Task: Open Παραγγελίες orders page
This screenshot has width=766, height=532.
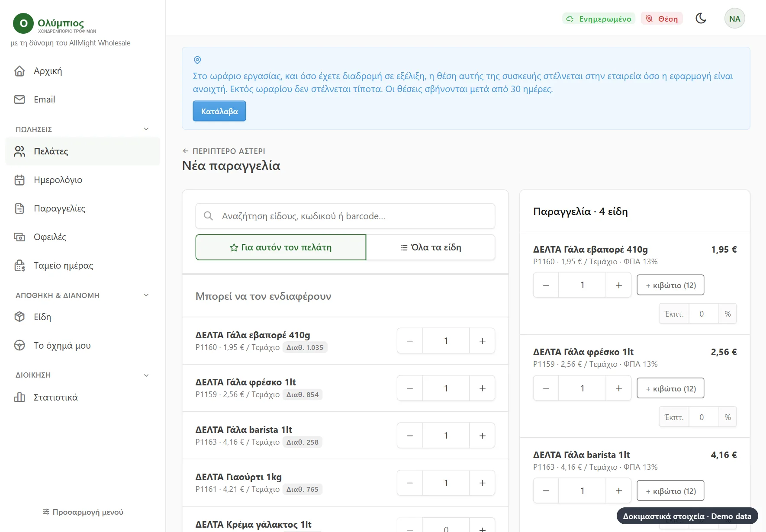Action: [83, 208]
